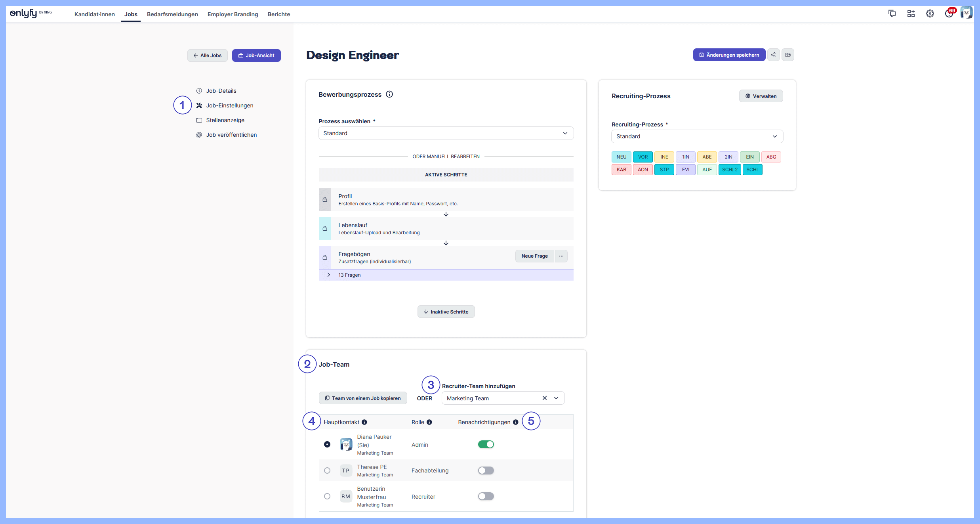This screenshot has width=980, height=524.
Task: Open the chat messages icon in header
Action: (x=892, y=14)
